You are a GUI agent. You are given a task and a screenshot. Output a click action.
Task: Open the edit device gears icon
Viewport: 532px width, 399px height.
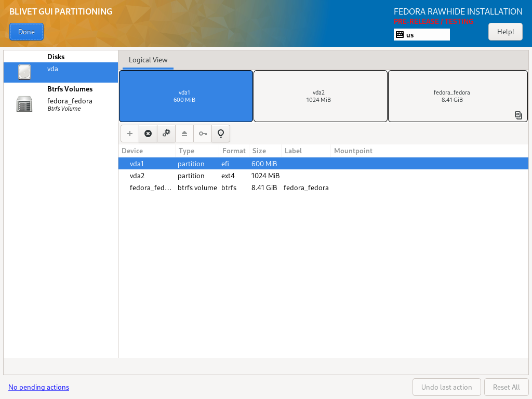coord(166,134)
